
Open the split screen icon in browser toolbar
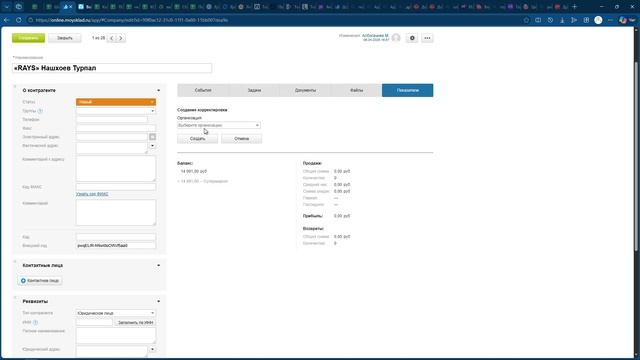point(538,20)
